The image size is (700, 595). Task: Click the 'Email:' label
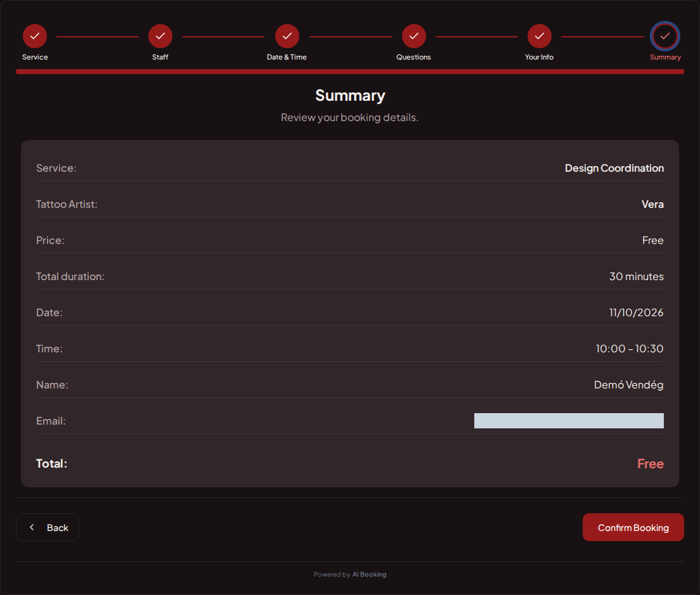(x=51, y=421)
